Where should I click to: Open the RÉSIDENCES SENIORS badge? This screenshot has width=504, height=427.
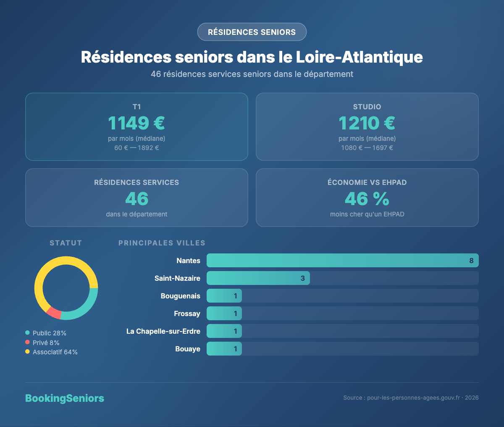[x=252, y=32]
